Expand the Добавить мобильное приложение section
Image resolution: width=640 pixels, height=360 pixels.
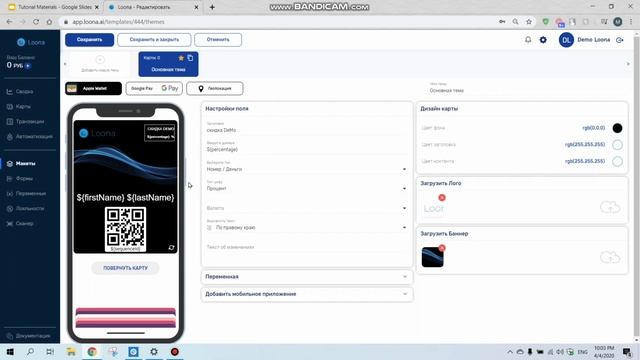[x=307, y=294]
